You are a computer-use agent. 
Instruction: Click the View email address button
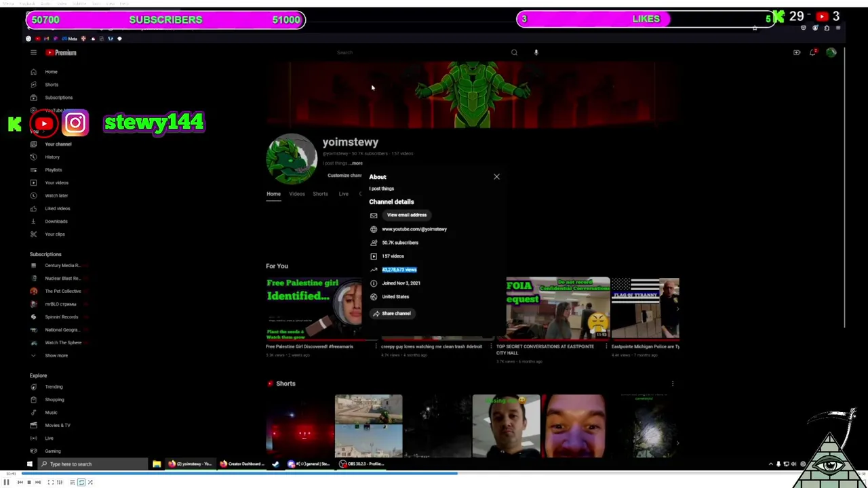[407, 215]
